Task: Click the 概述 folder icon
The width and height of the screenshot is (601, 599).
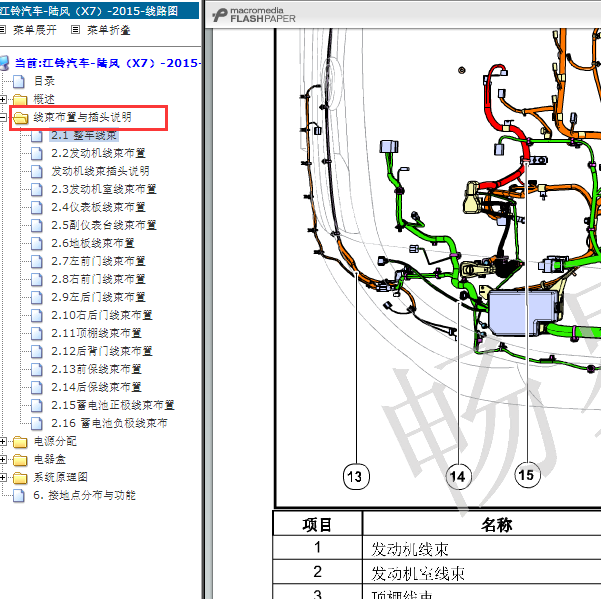Action: [20, 100]
